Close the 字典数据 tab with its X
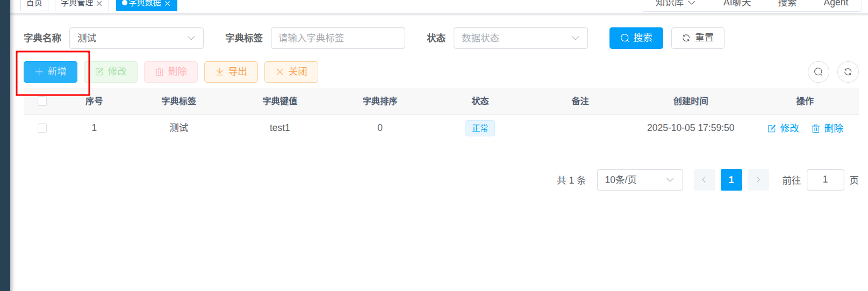Viewport: 868px width, 291px height. [x=168, y=4]
